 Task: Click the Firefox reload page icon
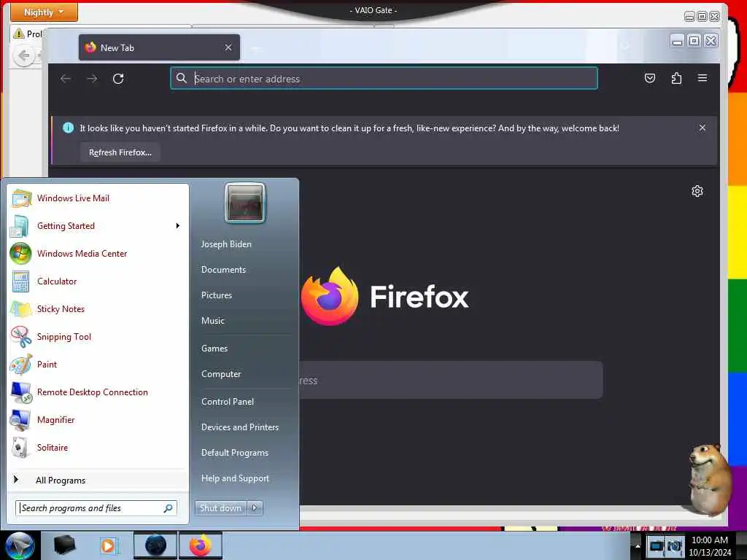tap(118, 79)
